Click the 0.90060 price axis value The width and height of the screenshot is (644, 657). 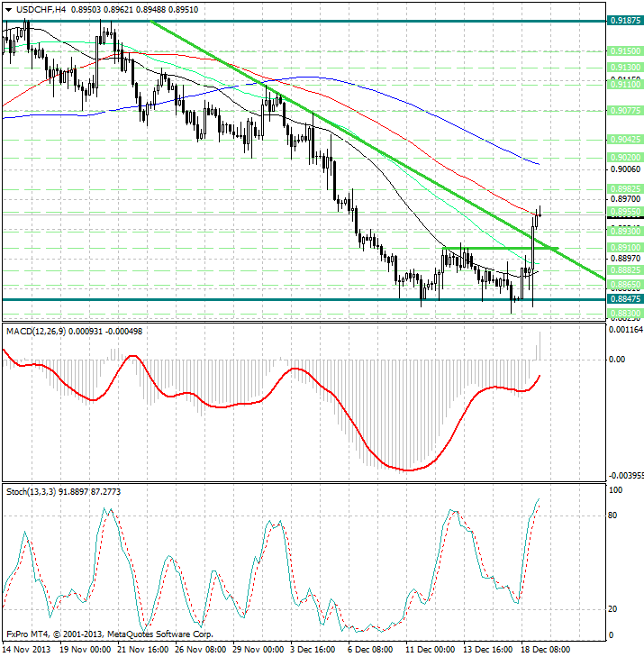pos(624,169)
